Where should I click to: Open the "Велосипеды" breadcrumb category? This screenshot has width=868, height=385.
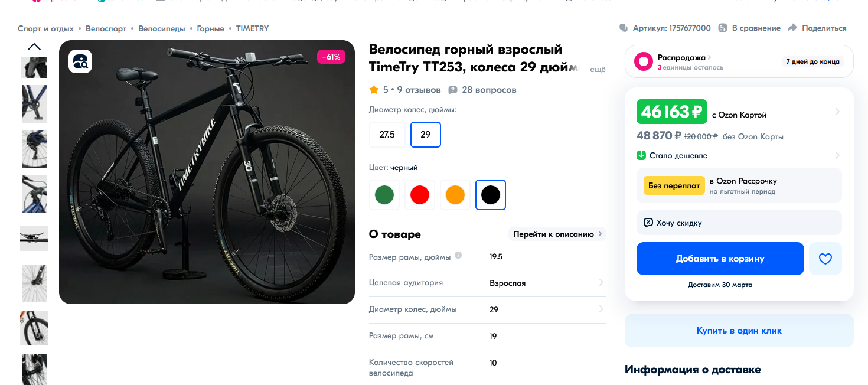tap(162, 28)
